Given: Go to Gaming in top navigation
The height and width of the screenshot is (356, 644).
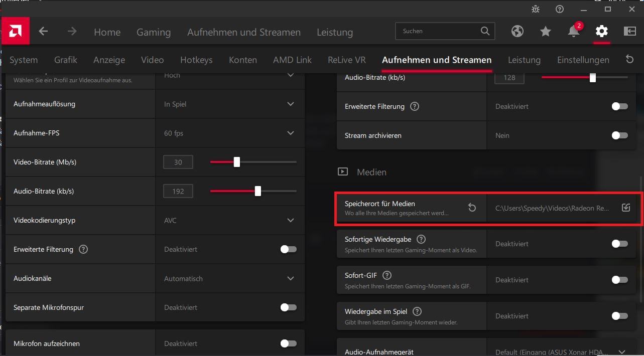Looking at the screenshot, I should 154,32.
